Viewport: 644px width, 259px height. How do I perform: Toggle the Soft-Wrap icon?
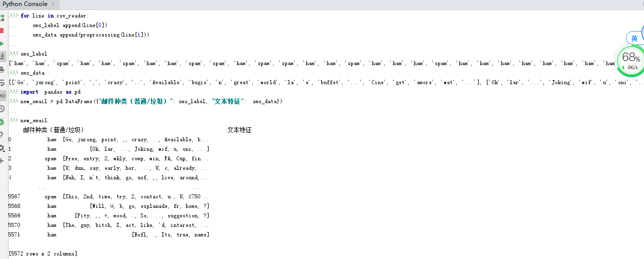2,83
